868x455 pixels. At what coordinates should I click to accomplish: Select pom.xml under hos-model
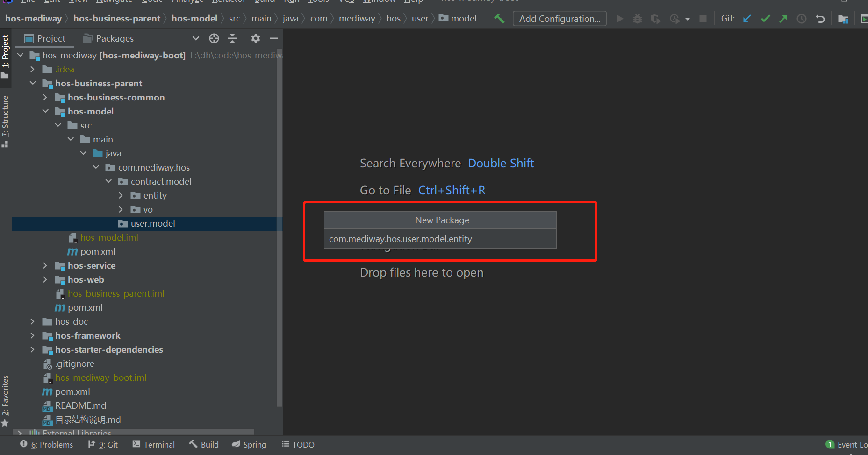[97, 251]
